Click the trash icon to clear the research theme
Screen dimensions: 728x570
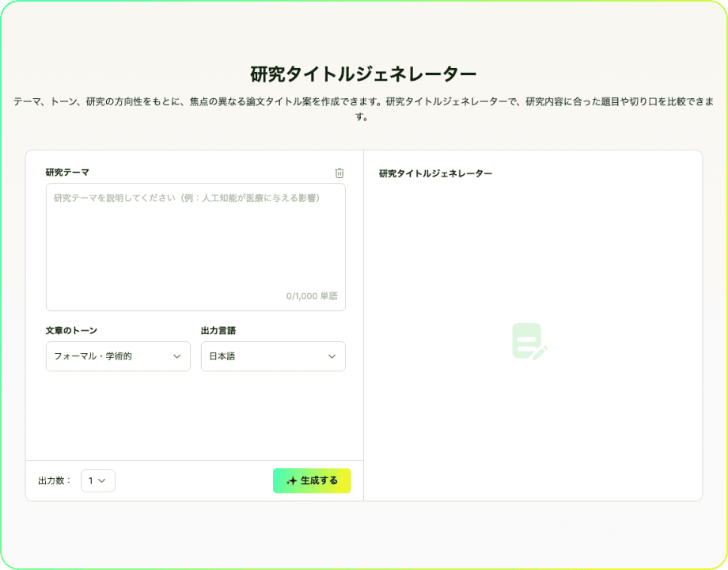point(339,173)
